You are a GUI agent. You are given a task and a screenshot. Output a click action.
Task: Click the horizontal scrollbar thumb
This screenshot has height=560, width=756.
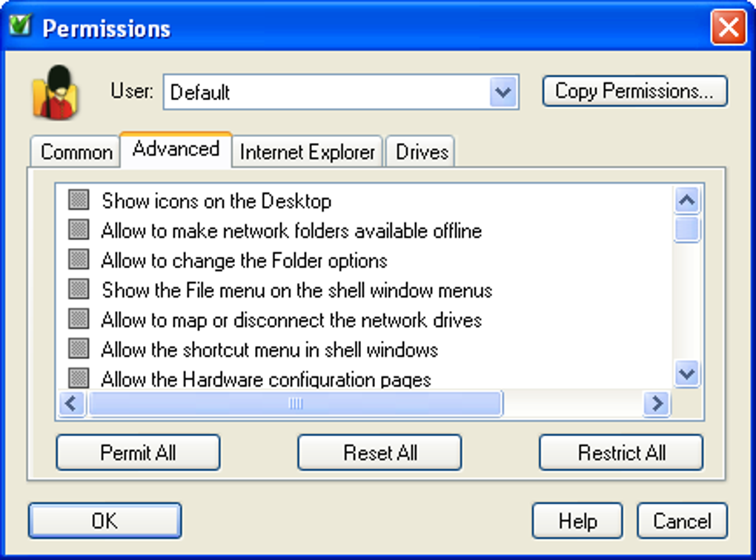click(296, 404)
